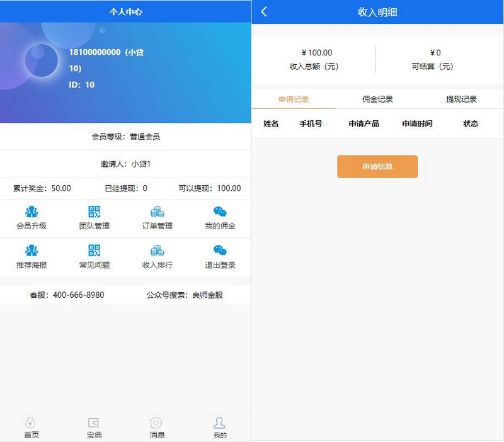Click the 申请时间 column header
The image size is (504, 442).
tap(417, 123)
